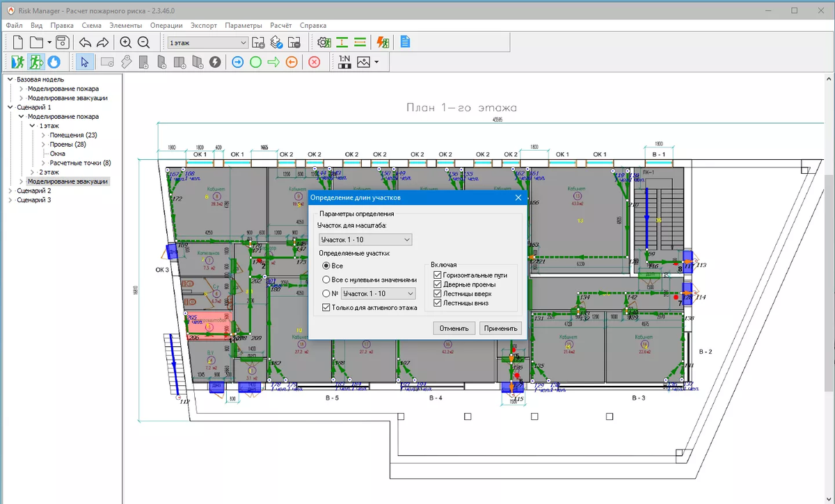
Task: Open the 'Расчёт' menu
Action: coord(280,25)
